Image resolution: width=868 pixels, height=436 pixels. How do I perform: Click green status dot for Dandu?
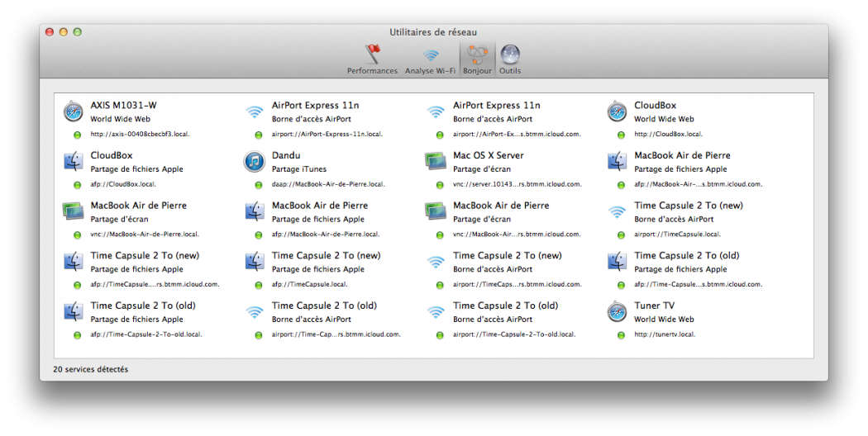pos(258,185)
